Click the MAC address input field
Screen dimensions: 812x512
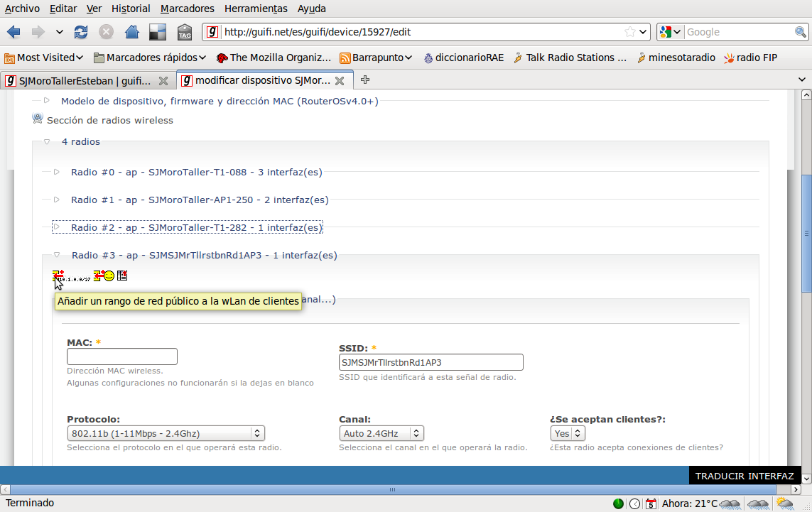[121, 356]
